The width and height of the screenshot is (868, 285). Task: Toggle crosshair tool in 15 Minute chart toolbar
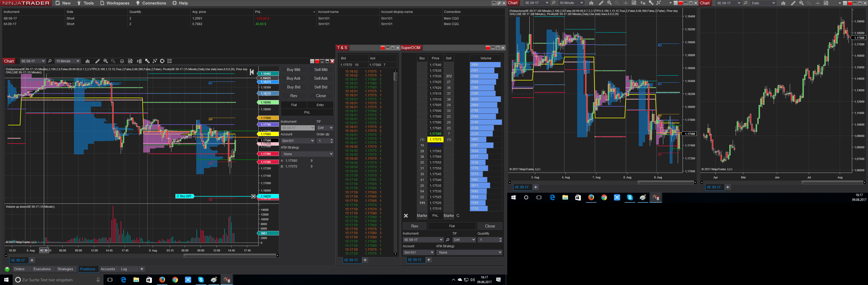click(x=122, y=61)
